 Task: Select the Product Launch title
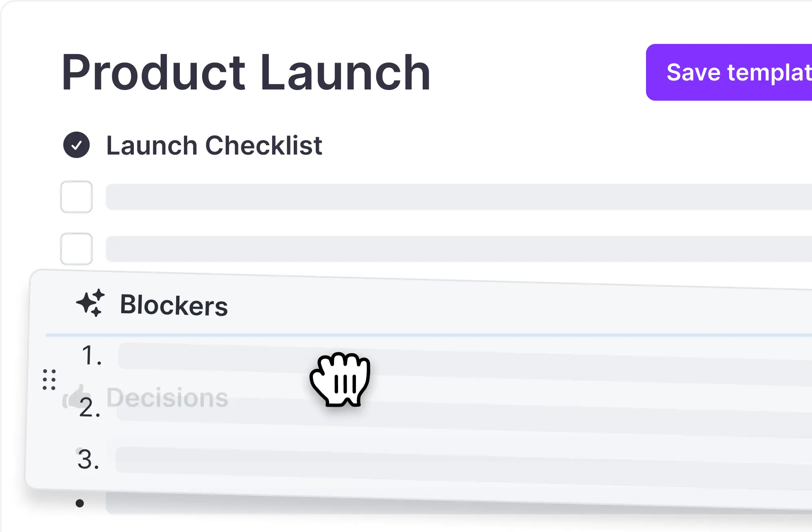pos(246,73)
